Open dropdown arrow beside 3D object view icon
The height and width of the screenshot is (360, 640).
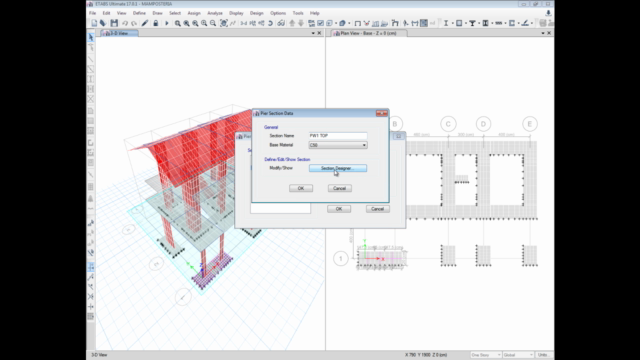(x=349, y=23)
